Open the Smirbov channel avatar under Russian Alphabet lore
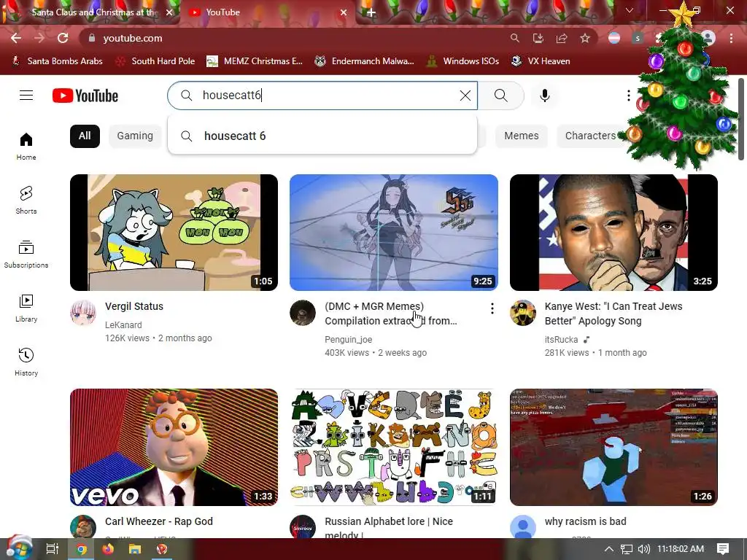This screenshot has height=560, width=747. 303,526
